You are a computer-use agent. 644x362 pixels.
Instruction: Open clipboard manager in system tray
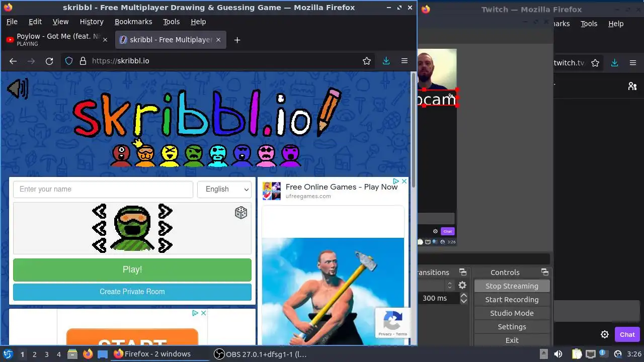click(x=577, y=354)
